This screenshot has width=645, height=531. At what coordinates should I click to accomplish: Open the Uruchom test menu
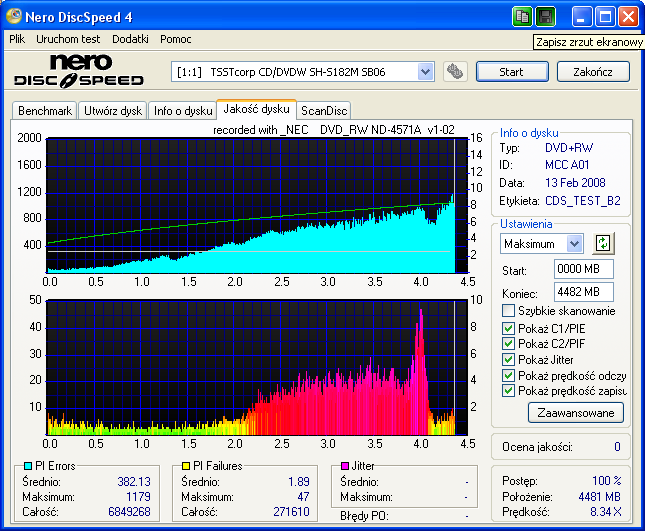click(68, 39)
